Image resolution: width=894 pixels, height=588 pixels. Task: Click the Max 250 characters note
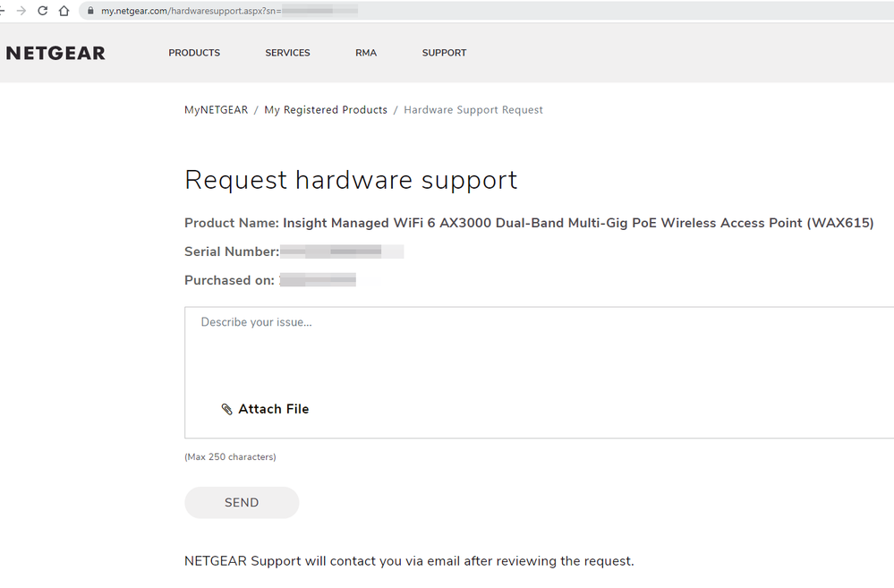click(x=230, y=457)
